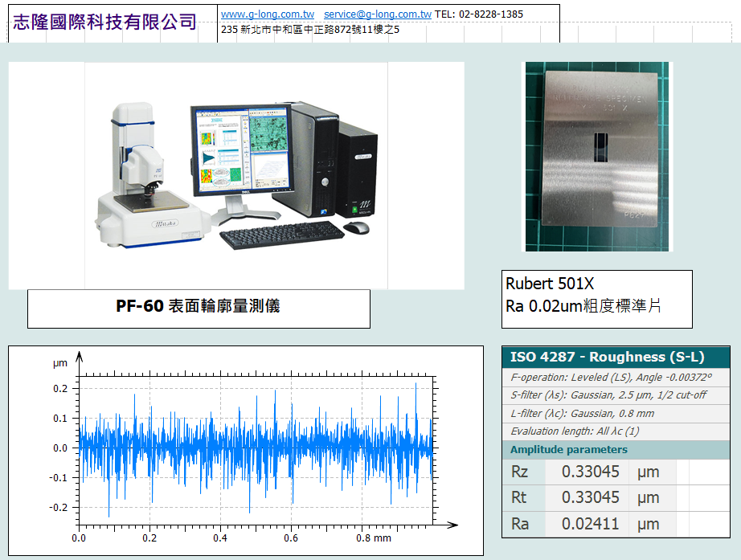
Task: Click the PF-60 instrument photo
Action: click(236, 176)
